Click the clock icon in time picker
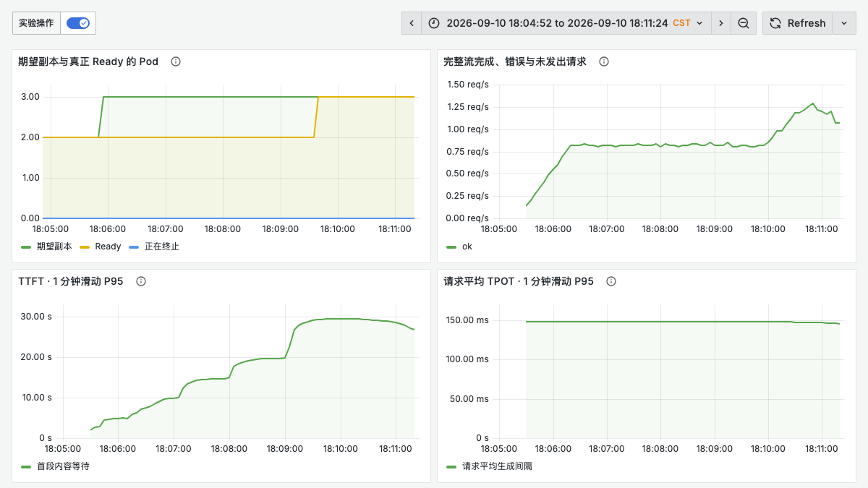 434,23
